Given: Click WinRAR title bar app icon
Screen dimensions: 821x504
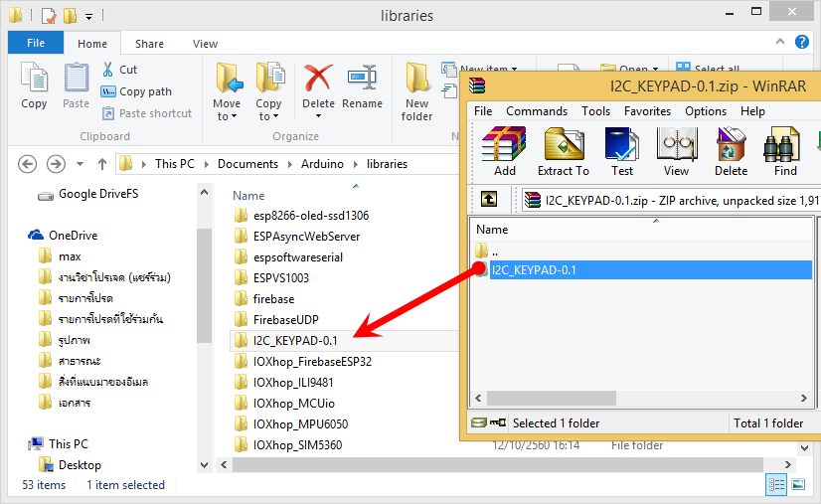Looking at the screenshot, I should pos(477,85).
